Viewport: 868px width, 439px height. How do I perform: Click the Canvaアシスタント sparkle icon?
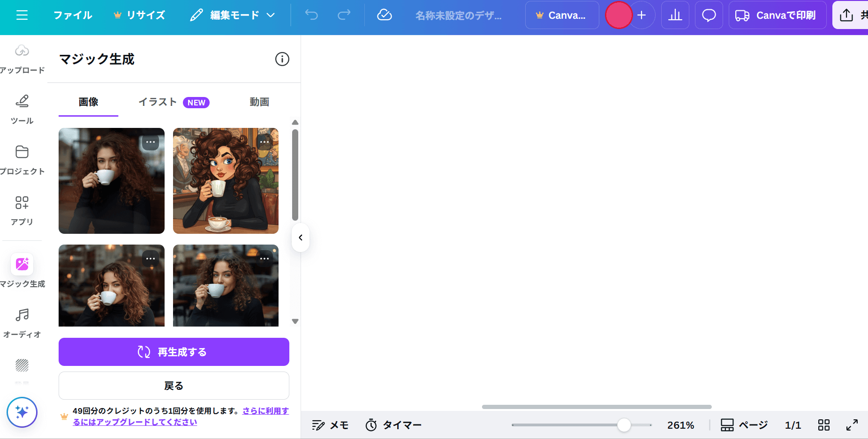coord(22,412)
